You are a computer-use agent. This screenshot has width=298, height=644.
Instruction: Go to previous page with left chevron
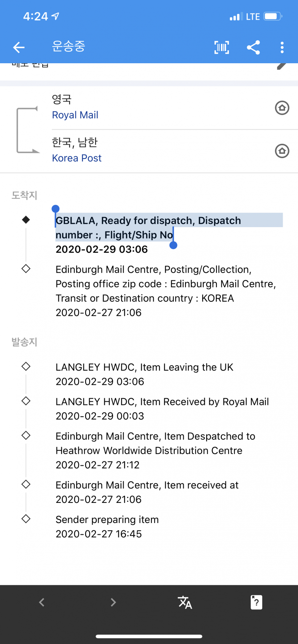pos(42,602)
